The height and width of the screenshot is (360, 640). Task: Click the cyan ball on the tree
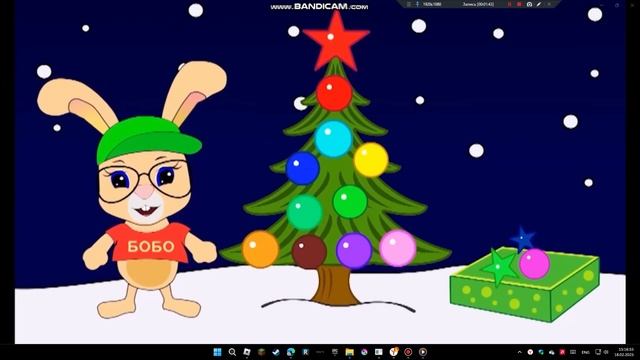pyautogui.click(x=333, y=138)
